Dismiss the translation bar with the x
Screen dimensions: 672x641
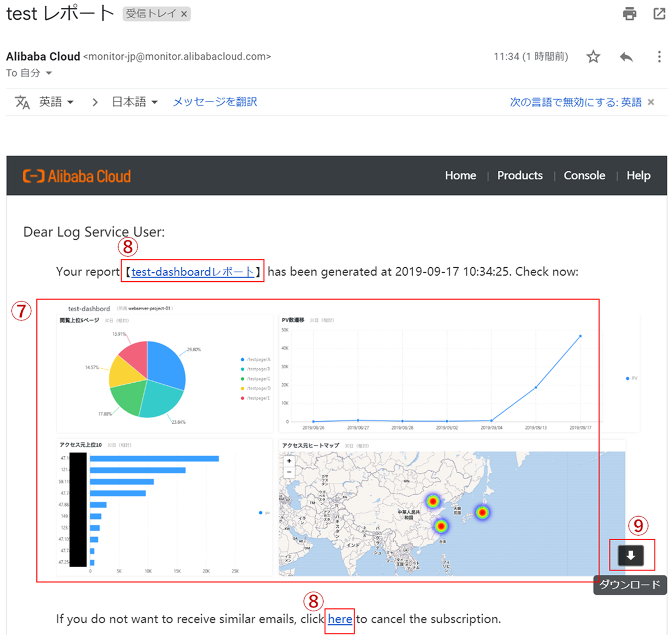651,102
